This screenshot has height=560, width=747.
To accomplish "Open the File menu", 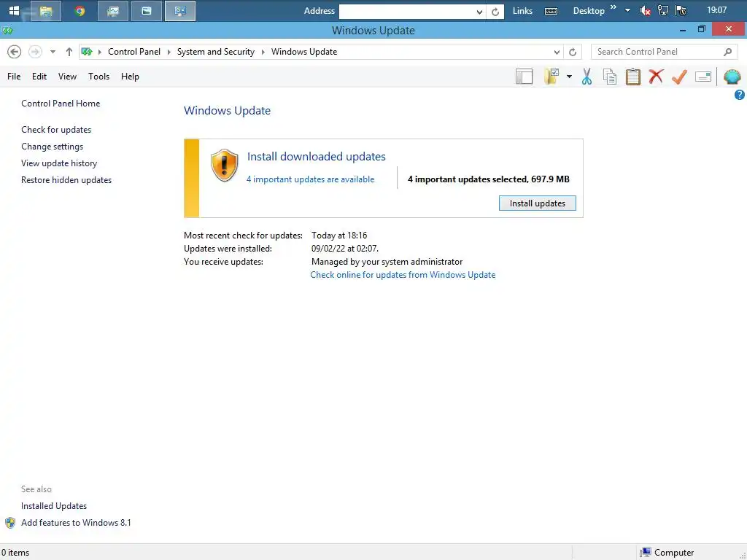I will click(14, 77).
